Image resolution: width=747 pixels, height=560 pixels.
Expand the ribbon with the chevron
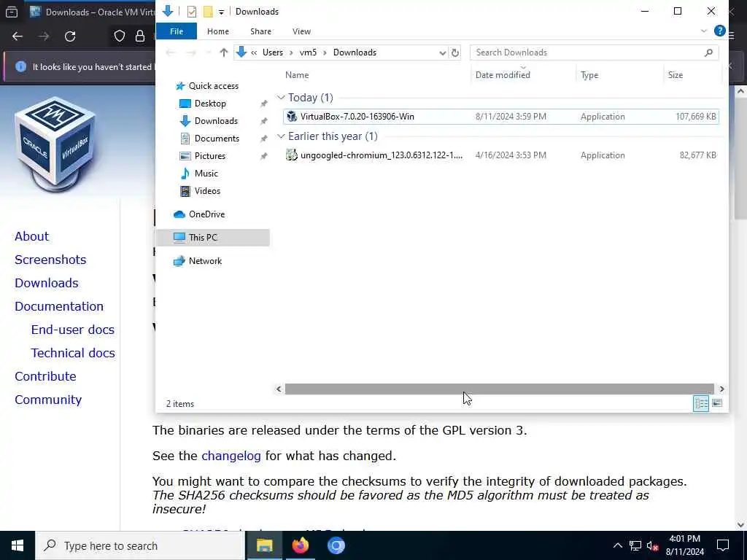tap(704, 31)
